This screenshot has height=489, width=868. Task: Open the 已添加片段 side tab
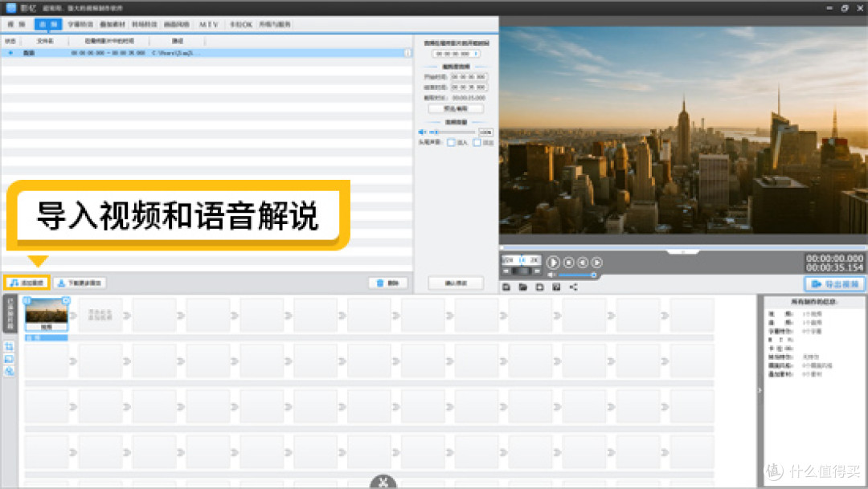pos(10,313)
